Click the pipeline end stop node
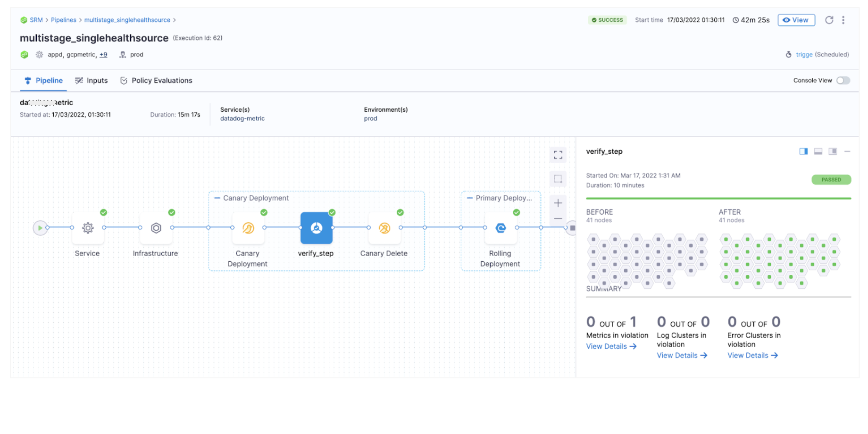Image resolution: width=868 pixels, height=434 pixels. tap(571, 228)
